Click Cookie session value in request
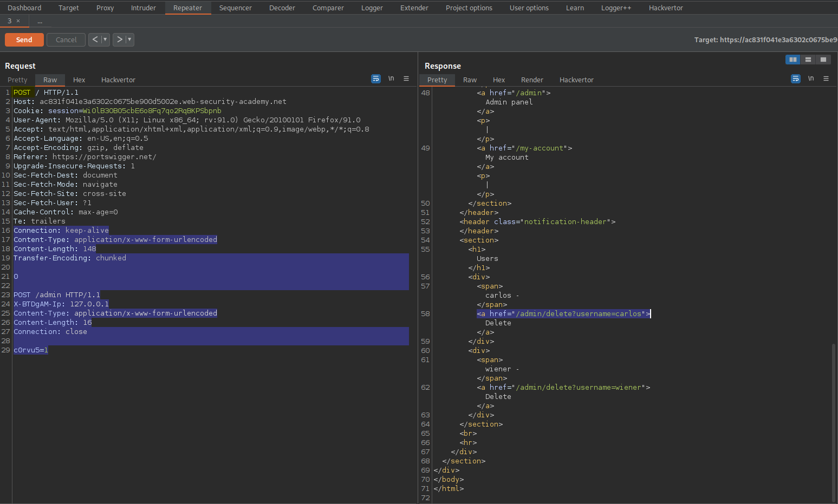The height and width of the screenshot is (504, 838). 152,110
